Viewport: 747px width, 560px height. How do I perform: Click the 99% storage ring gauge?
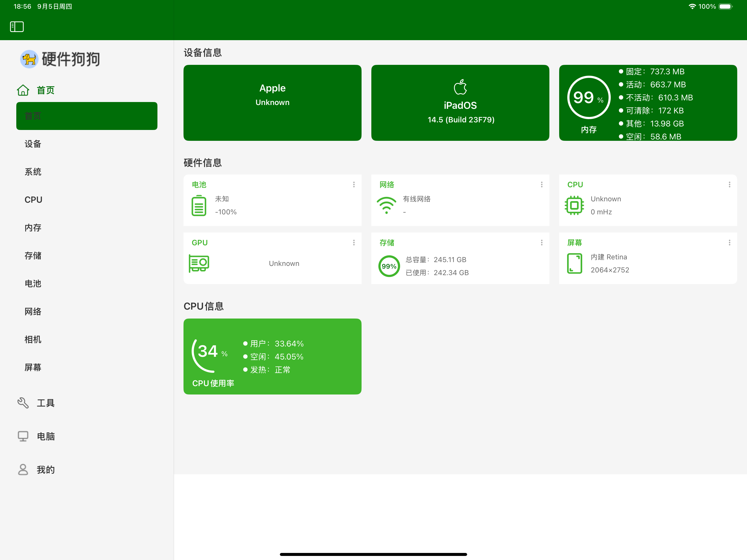tap(389, 266)
